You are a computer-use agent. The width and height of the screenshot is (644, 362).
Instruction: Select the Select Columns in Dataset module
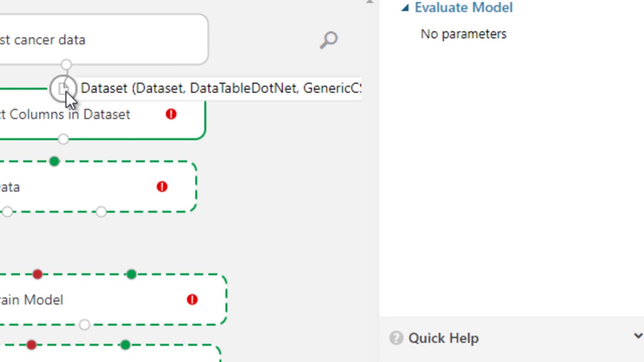click(103, 114)
